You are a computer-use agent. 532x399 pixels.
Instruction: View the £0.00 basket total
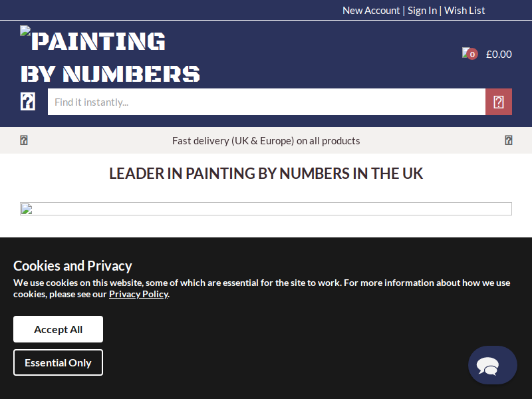click(x=499, y=55)
